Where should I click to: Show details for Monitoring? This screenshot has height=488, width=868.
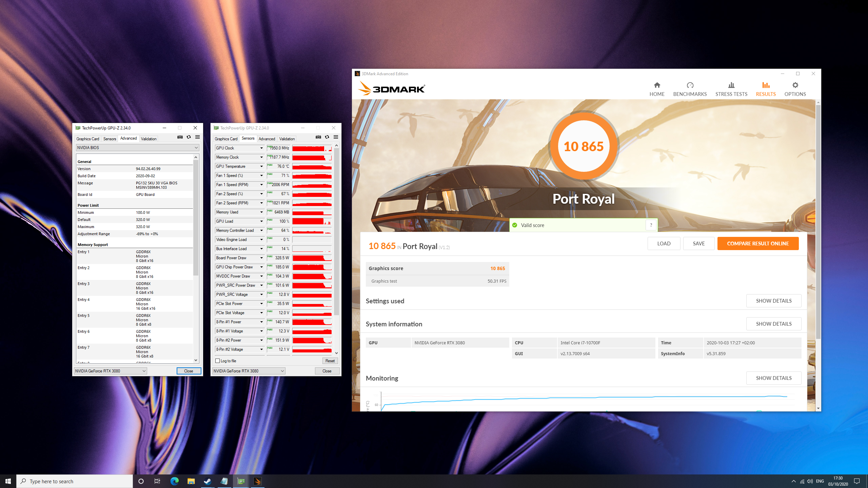pos(774,378)
